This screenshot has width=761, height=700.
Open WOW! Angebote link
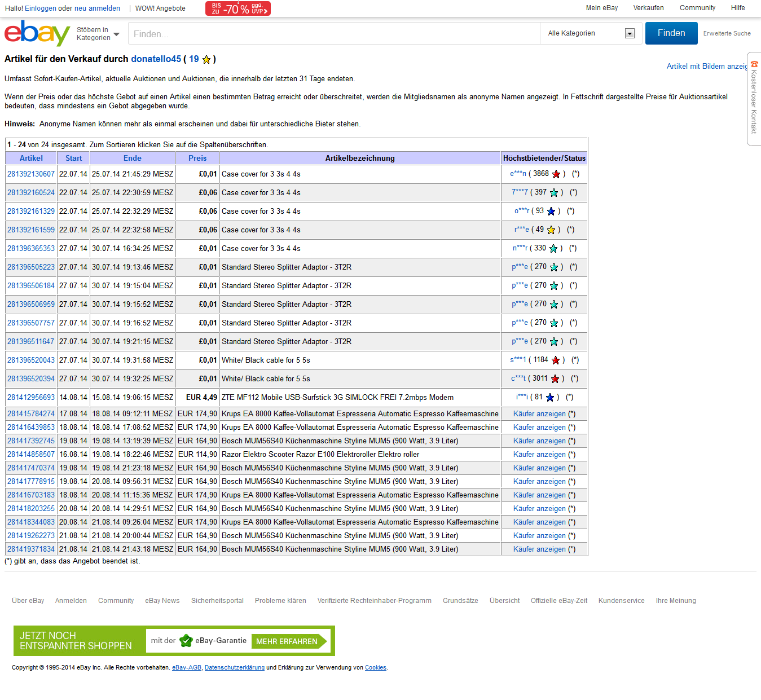point(160,8)
